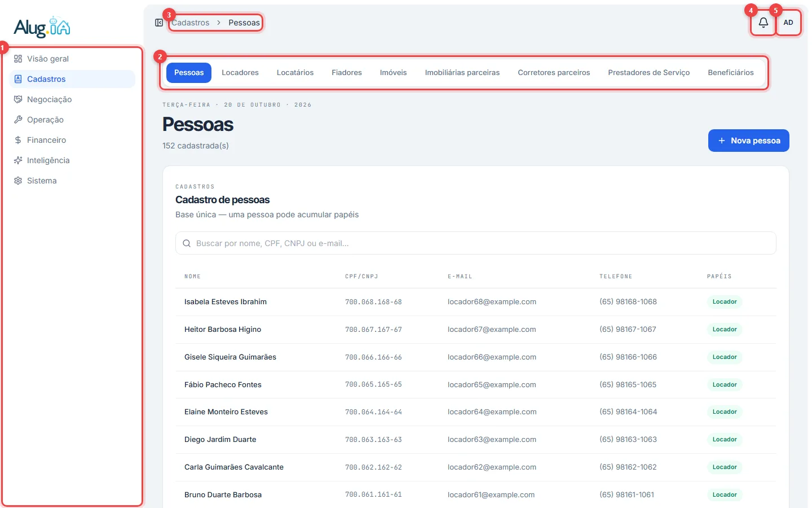Click the Financeiro dollar icon
Image resolution: width=812 pixels, height=508 pixels.
(18, 140)
